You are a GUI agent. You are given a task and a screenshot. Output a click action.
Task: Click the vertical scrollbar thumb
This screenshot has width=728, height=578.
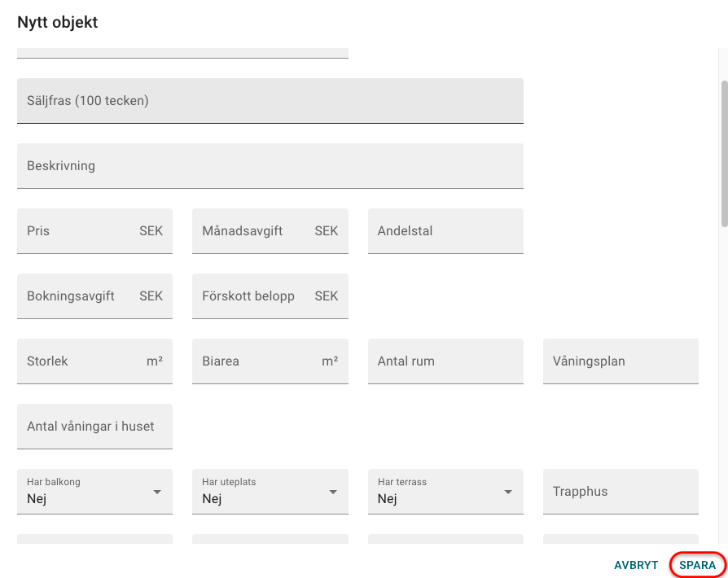pyautogui.click(x=724, y=153)
